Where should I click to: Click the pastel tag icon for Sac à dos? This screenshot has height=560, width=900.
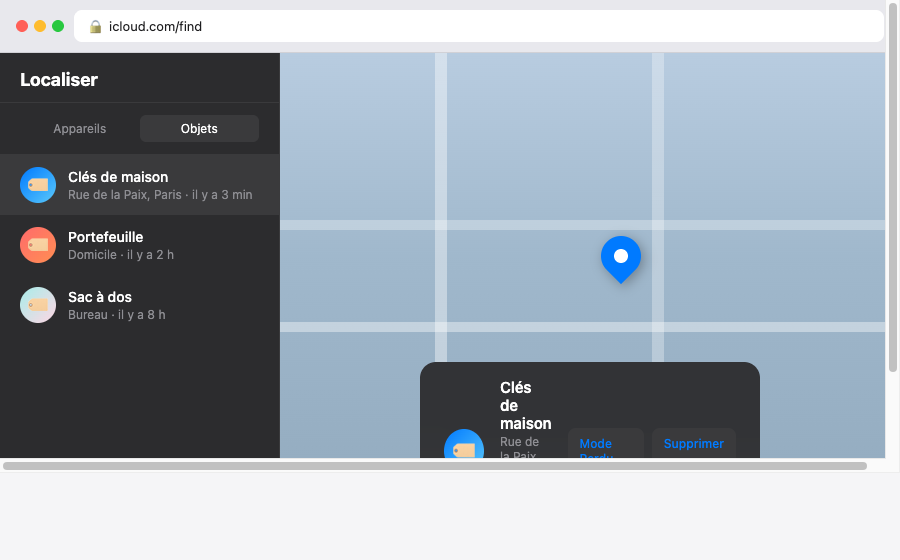coord(38,305)
